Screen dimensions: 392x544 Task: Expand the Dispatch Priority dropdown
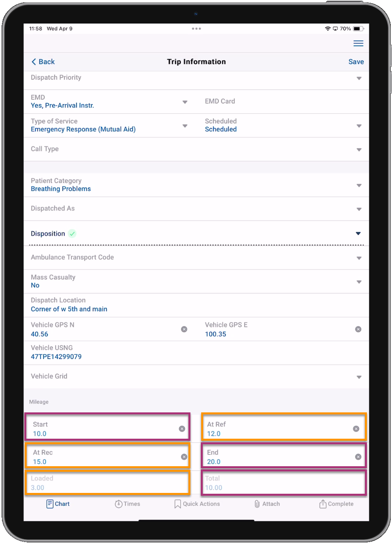pos(359,79)
